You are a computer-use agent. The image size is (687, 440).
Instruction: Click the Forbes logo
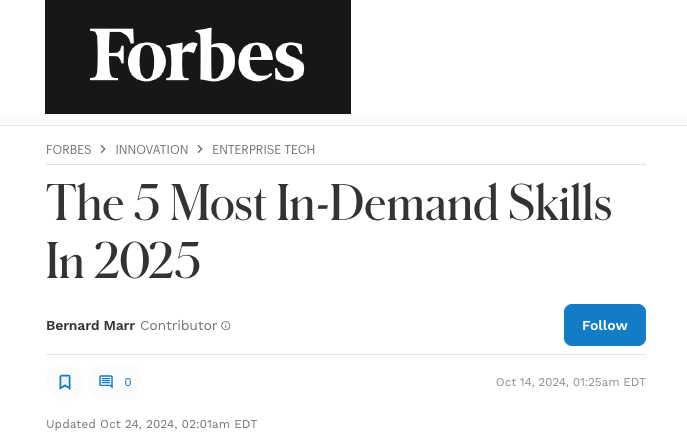[197, 55]
